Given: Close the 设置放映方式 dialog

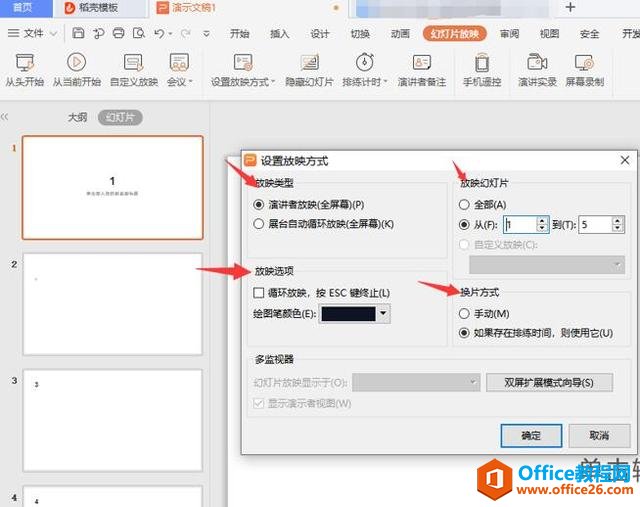Looking at the screenshot, I should point(624,160).
